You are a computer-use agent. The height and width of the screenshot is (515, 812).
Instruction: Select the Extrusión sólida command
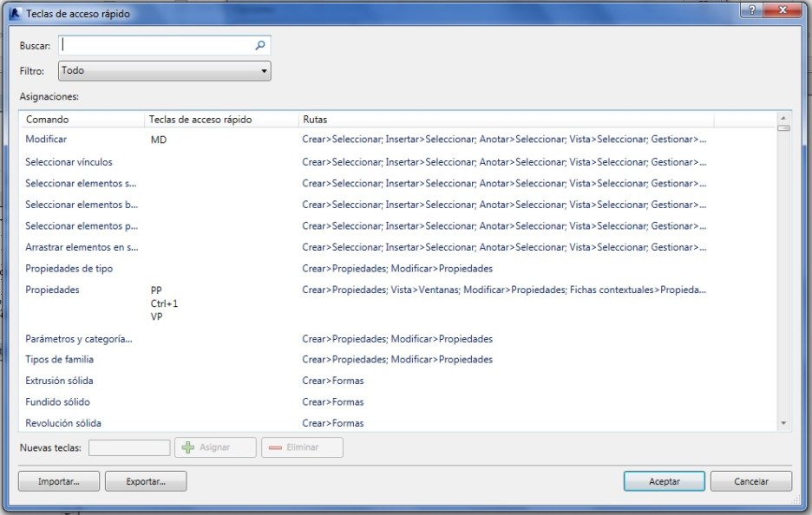click(x=59, y=381)
